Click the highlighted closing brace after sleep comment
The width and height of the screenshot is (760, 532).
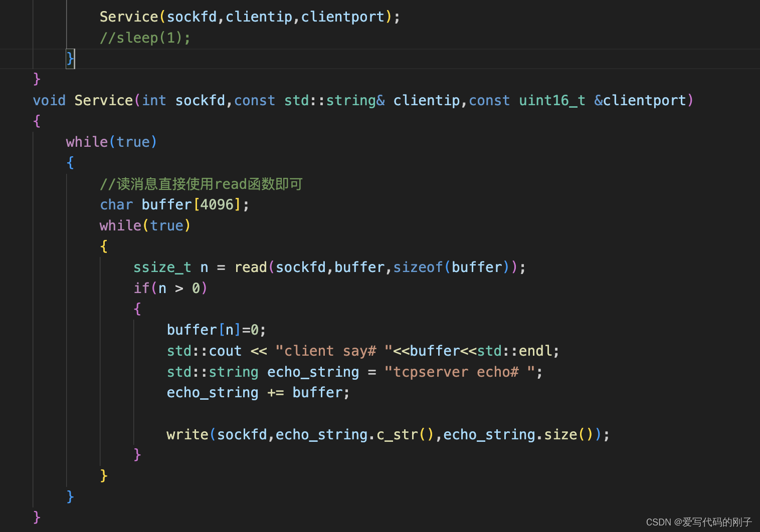click(70, 59)
